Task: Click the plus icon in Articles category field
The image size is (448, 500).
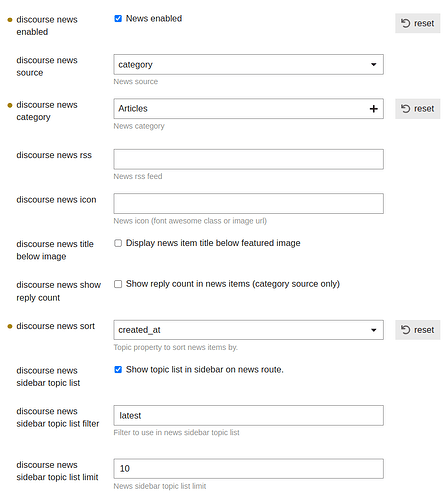Action: click(x=374, y=109)
